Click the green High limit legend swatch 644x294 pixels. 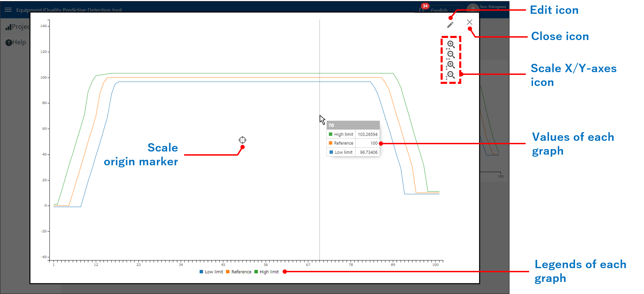pyautogui.click(x=256, y=272)
